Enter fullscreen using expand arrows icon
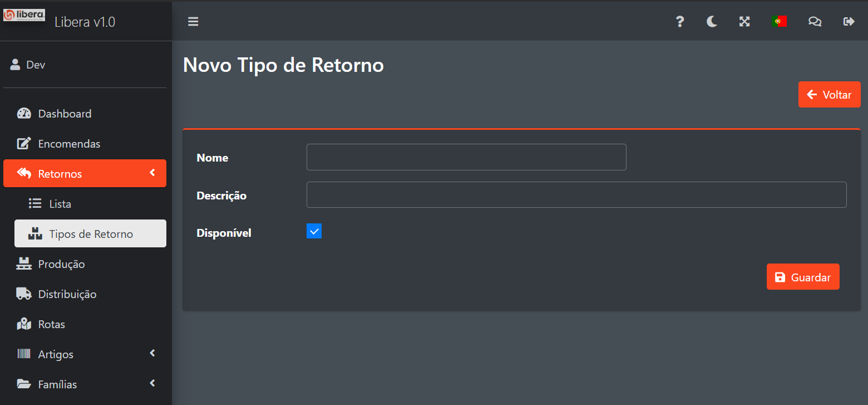868x405 pixels. pyautogui.click(x=744, y=22)
